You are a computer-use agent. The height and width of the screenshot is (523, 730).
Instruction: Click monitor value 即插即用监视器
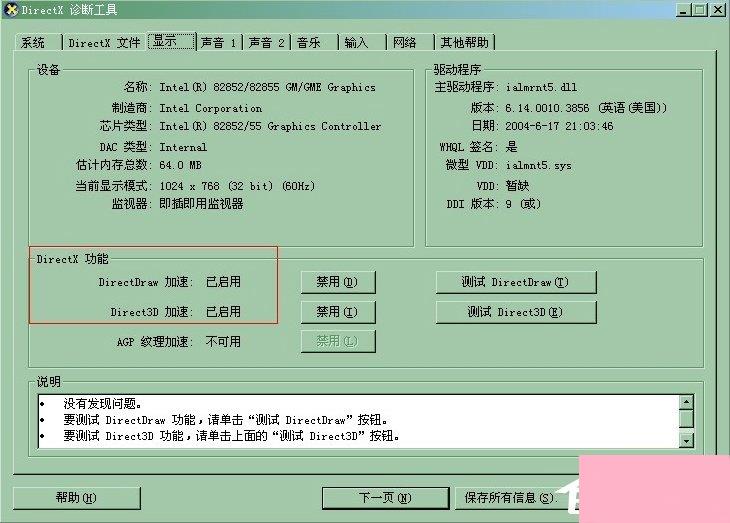pyautogui.click(x=201, y=204)
